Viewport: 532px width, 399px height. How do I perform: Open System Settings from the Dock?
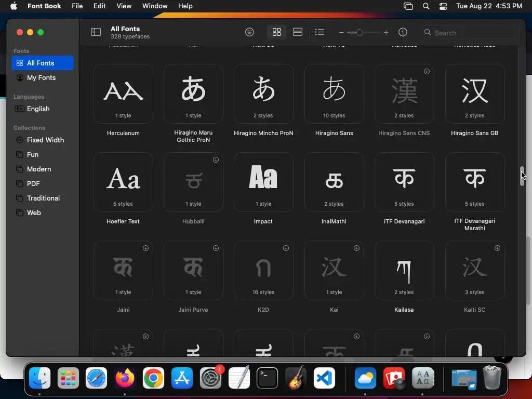[210, 378]
